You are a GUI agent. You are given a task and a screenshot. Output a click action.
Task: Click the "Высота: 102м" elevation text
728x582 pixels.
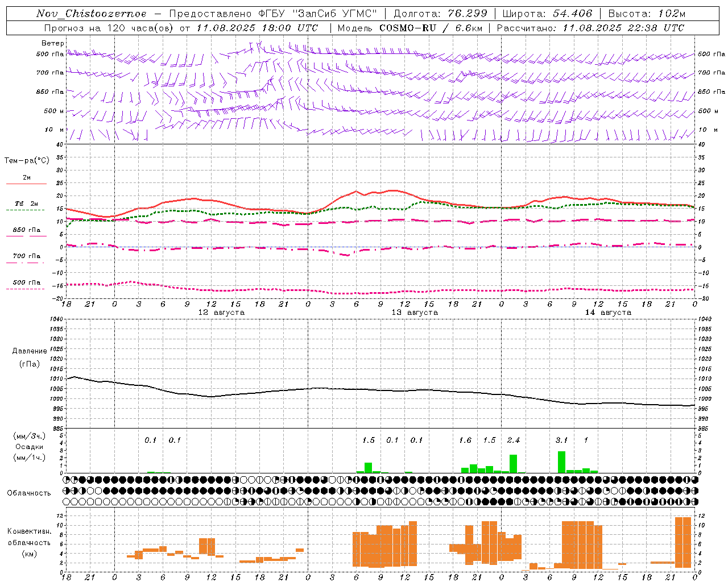(647, 14)
